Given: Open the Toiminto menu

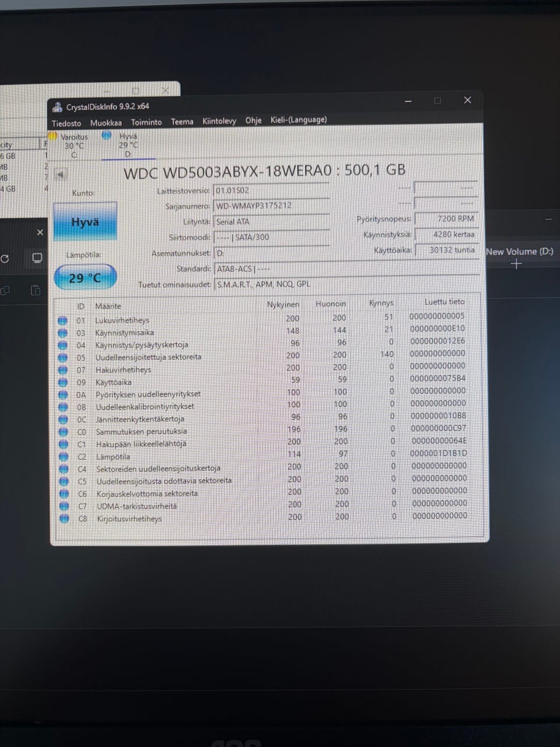Looking at the screenshot, I should 146,122.
